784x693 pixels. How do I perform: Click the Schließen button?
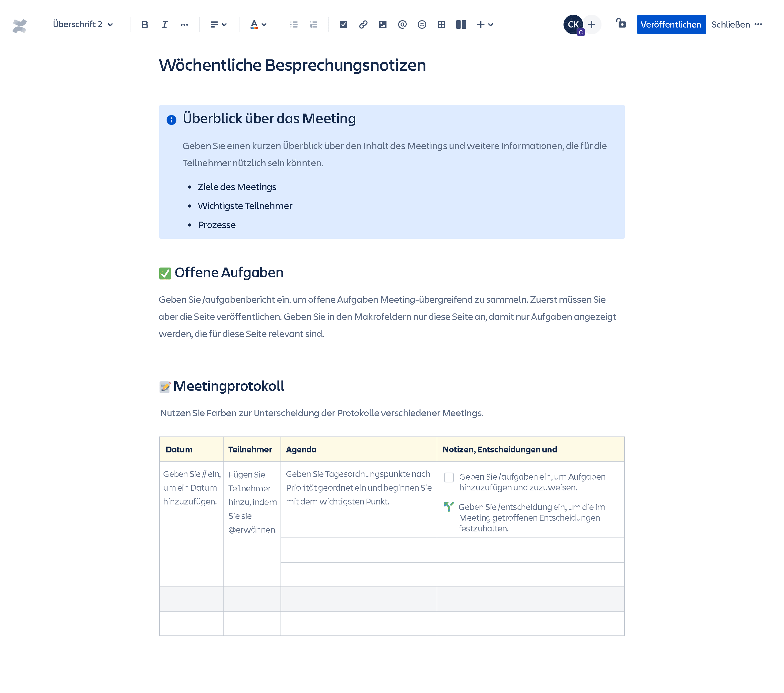pyautogui.click(x=730, y=24)
